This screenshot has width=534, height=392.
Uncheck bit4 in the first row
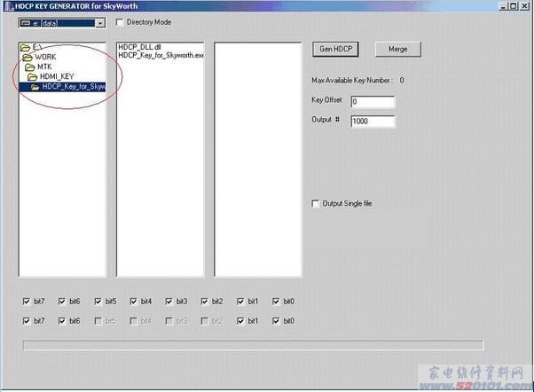133,302
